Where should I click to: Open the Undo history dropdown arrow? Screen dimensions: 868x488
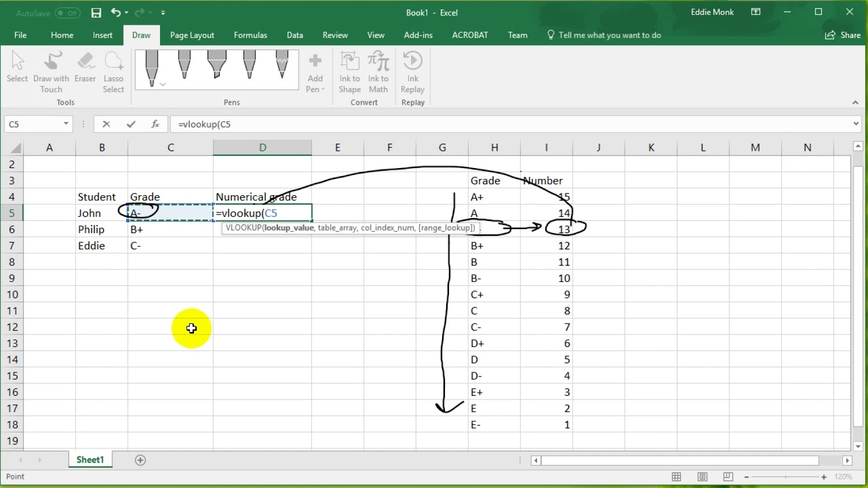pos(127,13)
